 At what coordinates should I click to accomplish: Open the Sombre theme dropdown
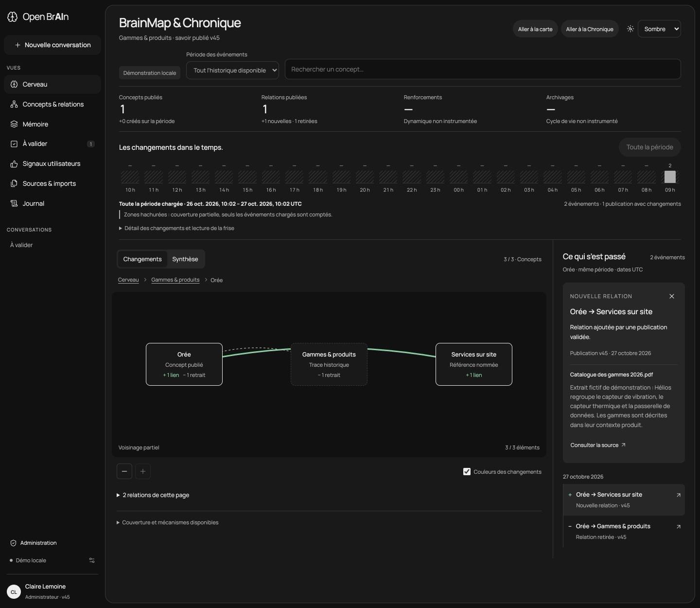(x=659, y=29)
